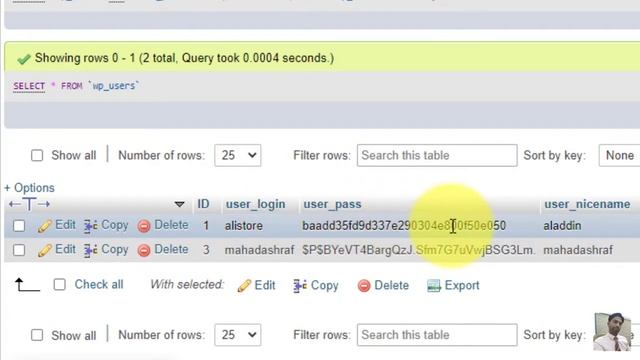Click Delete in With selected bar
This screenshot has height=360, width=640.
[391, 285]
